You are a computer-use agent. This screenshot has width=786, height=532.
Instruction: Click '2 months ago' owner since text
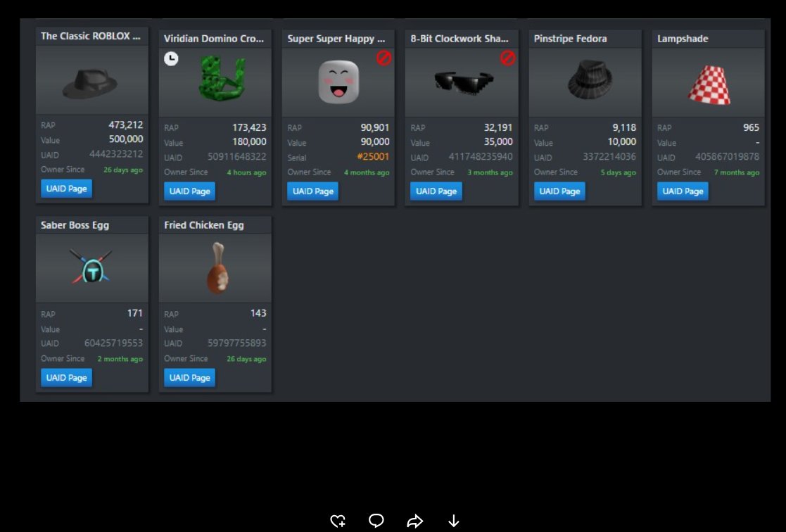tap(120, 359)
